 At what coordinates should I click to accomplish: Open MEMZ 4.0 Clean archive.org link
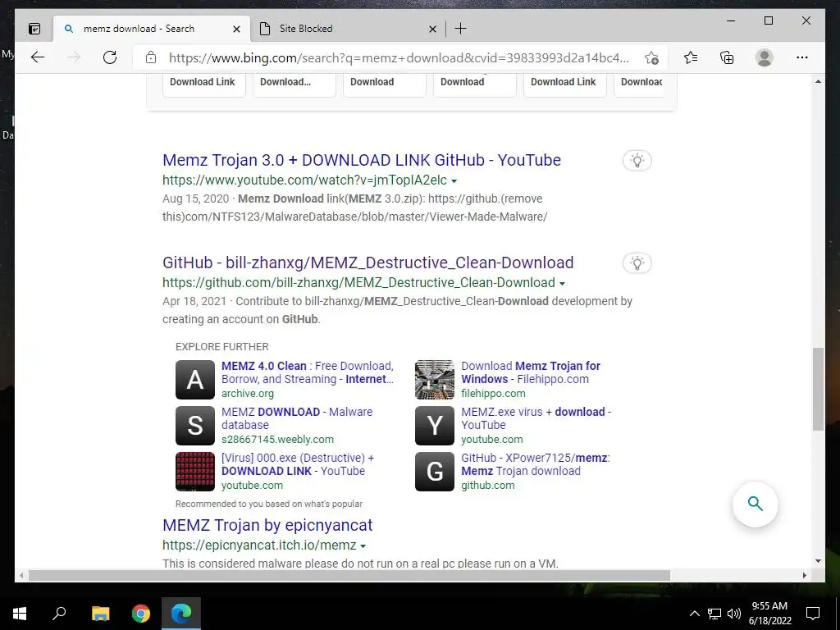point(308,372)
